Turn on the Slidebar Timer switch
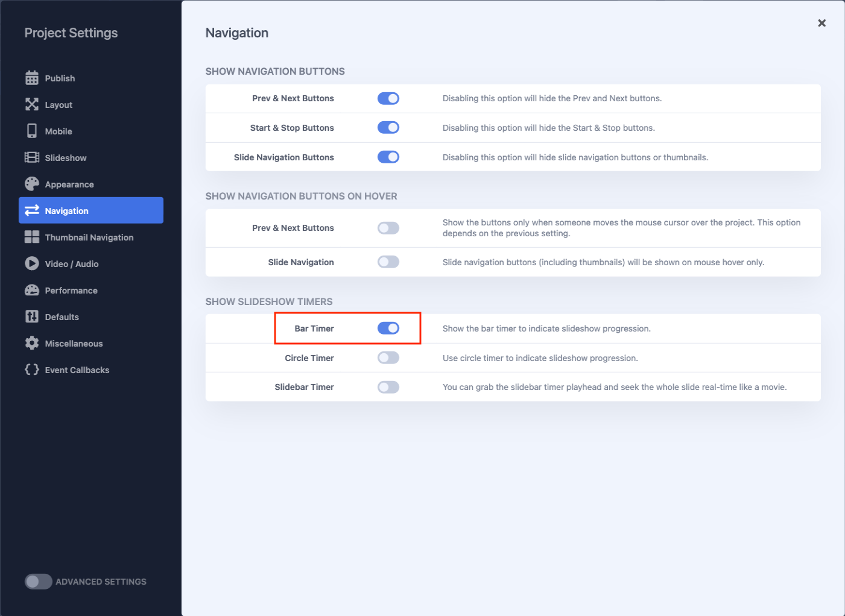Screen dimensions: 845x616 [x=388, y=387]
